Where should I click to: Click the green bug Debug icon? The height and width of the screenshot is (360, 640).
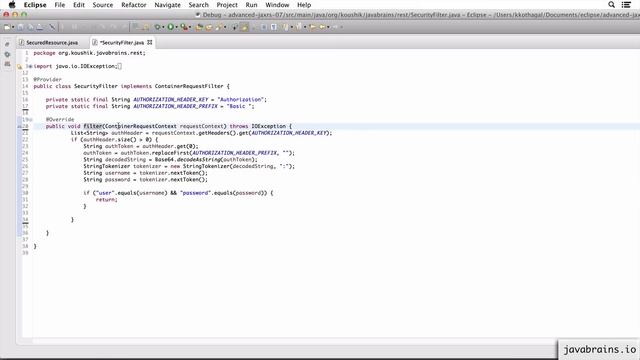tap(157, 27)
